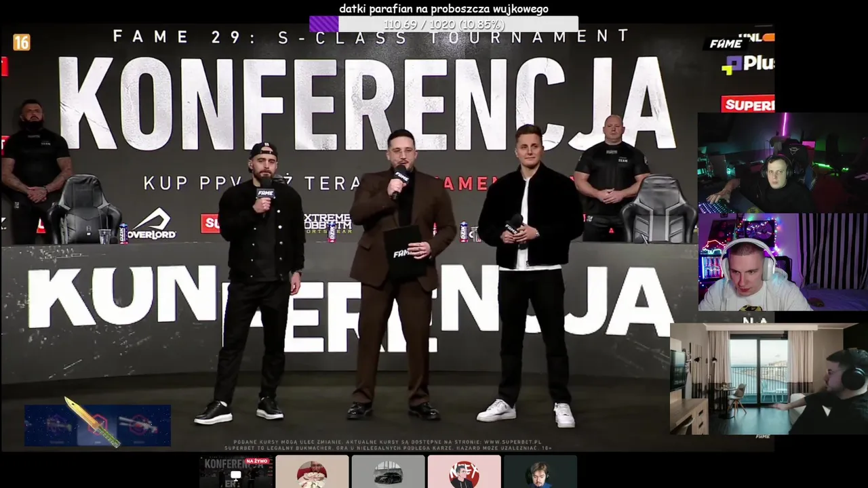
Task: Select the channel thumbnail showing a black car
Action: tap(388, 471)
